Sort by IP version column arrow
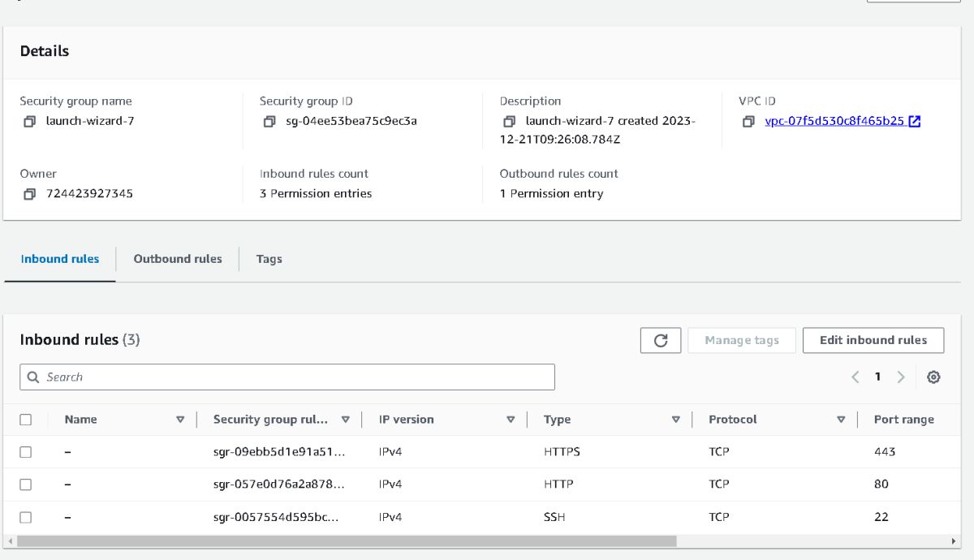This screenshot has height=560, width=974. [511, 420]
